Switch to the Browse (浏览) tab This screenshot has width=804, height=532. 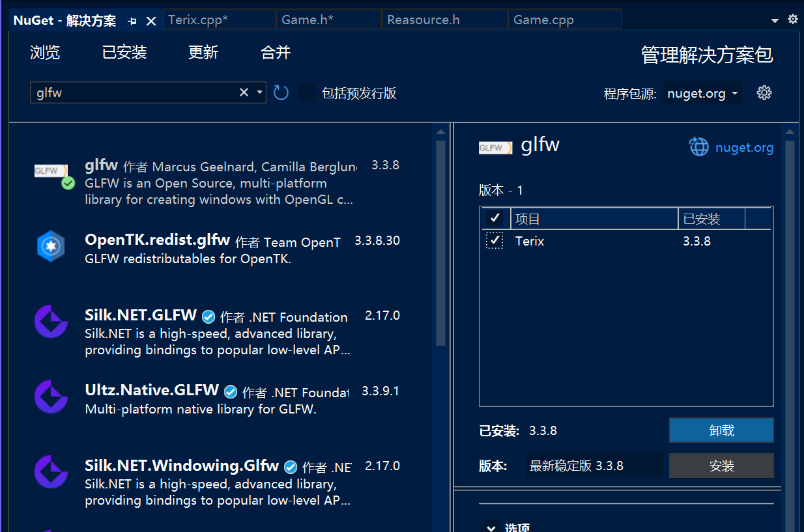[x=45, y=53]
